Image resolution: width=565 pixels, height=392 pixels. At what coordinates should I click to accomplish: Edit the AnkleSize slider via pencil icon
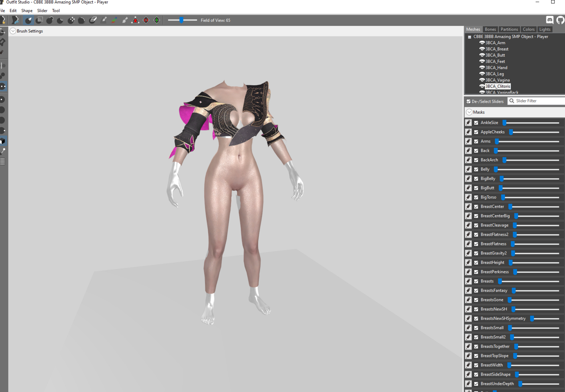point(468,123)
